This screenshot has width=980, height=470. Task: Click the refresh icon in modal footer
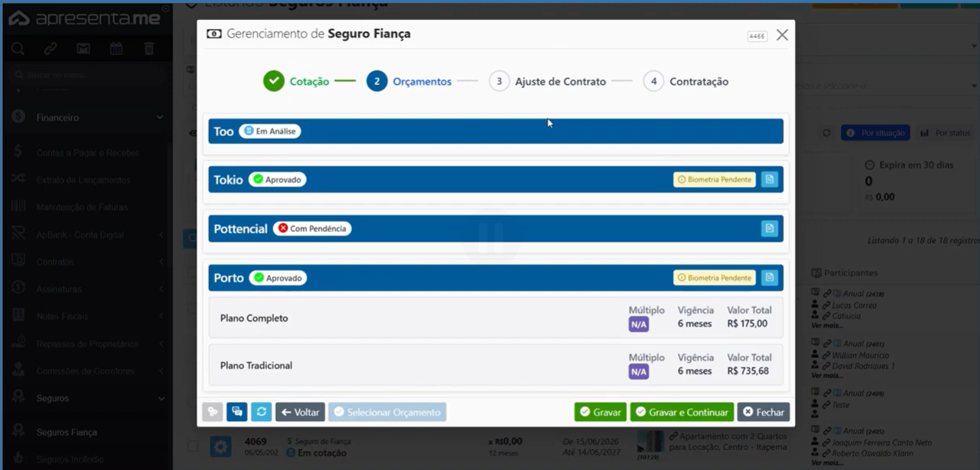tap(262, 412)
